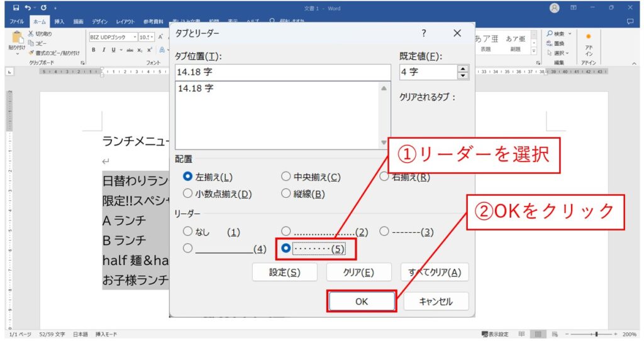Click the dialog help question mark
644x341 pixels.
tap(424, 33)
